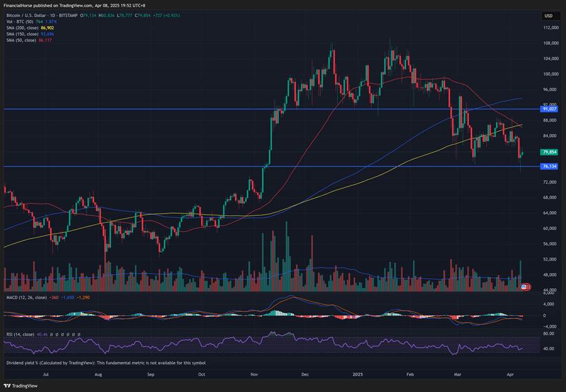Click the 112,000 price scale label

coord(550,28)
